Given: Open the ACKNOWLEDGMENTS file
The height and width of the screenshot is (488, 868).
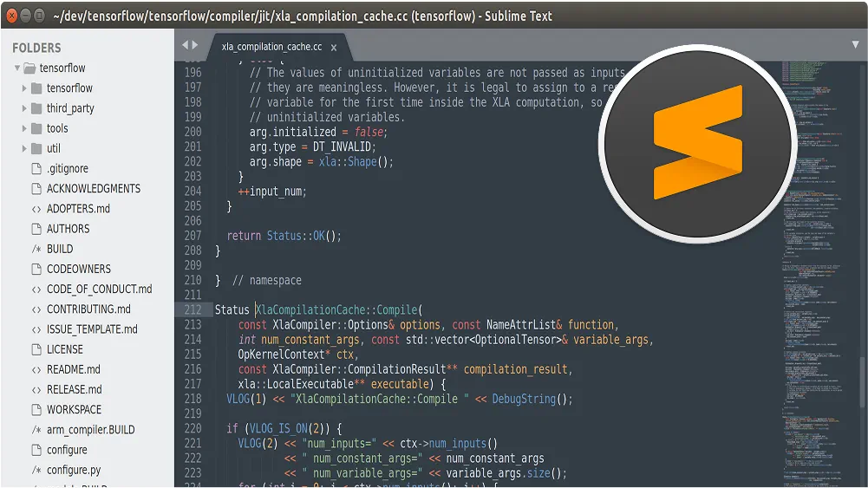Looking at the screenshot, I should (x=94, y=189).
